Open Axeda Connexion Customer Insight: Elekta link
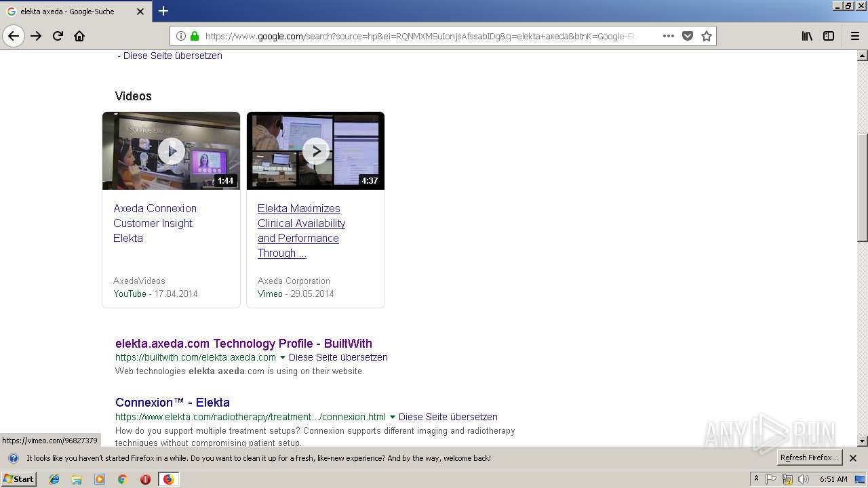The height and width of the screenshot is (488, 868). tap(155, 223)
